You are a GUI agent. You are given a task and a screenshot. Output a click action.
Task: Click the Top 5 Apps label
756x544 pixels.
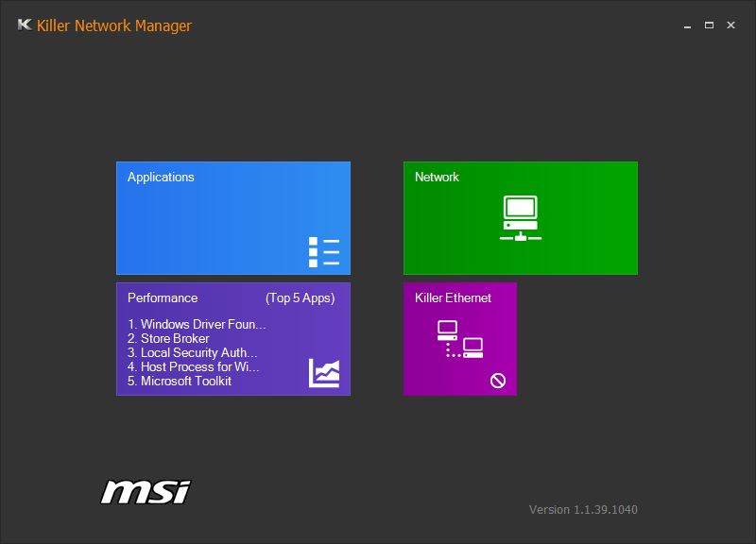(300, 297)
